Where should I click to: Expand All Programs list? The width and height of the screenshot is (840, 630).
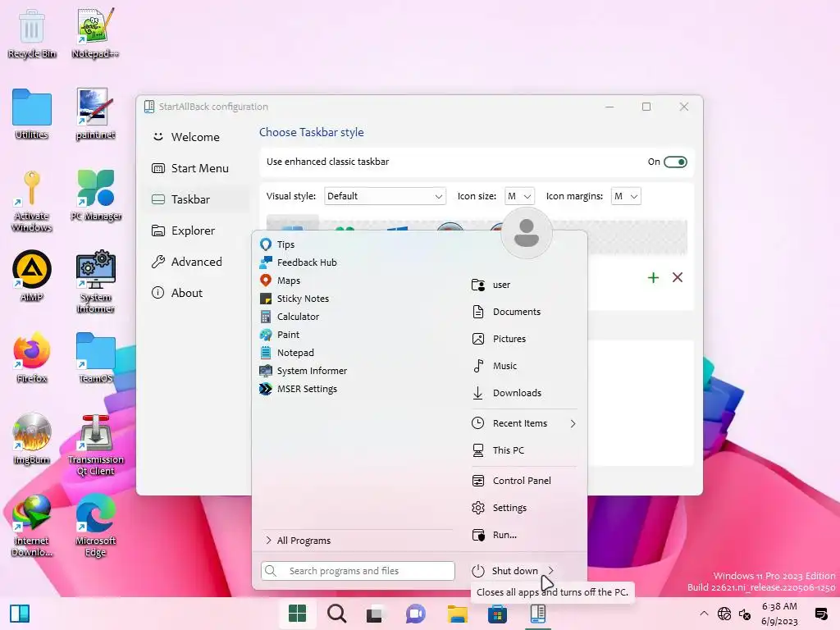pos(299,541)
